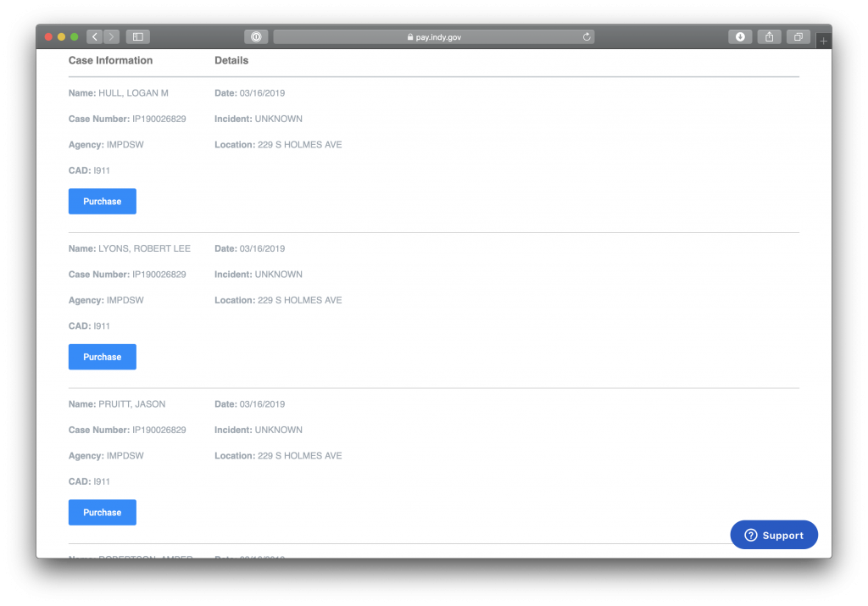
Task: Purchase the report for HULL, LOGAN M
Action: [103, 202]
